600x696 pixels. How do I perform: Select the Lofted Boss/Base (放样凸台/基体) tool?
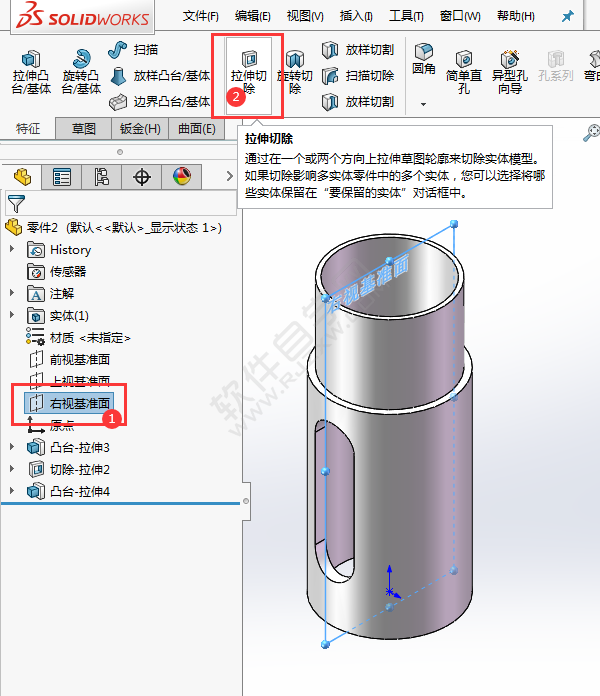pos(160,76)
